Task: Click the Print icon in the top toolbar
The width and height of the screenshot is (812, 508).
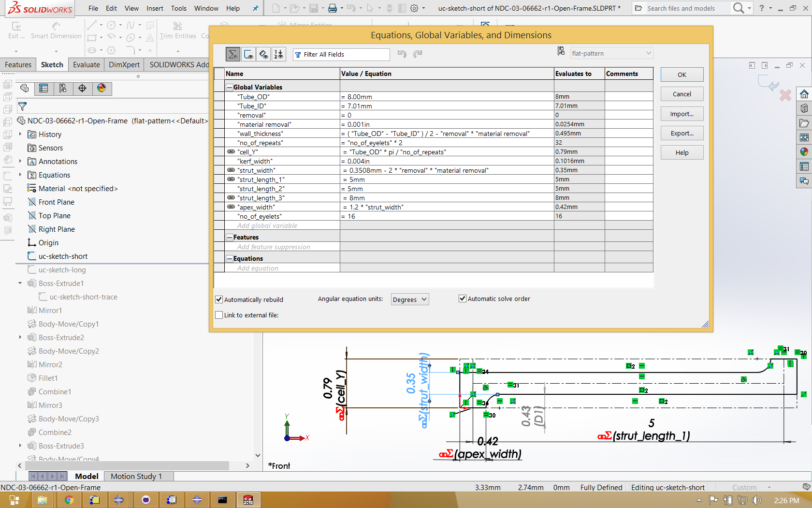Action: (x=332, y=8)
